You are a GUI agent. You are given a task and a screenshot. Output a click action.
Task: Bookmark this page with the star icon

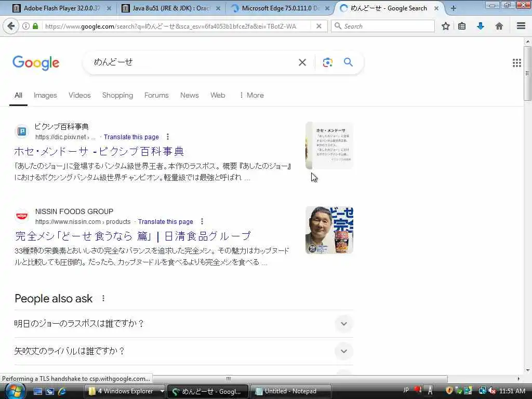click(445, 26)
